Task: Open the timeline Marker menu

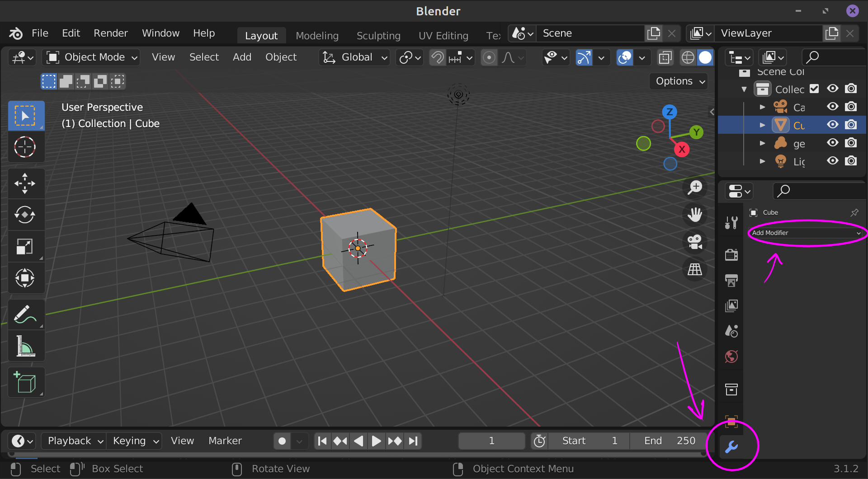Action: (225, 441)
